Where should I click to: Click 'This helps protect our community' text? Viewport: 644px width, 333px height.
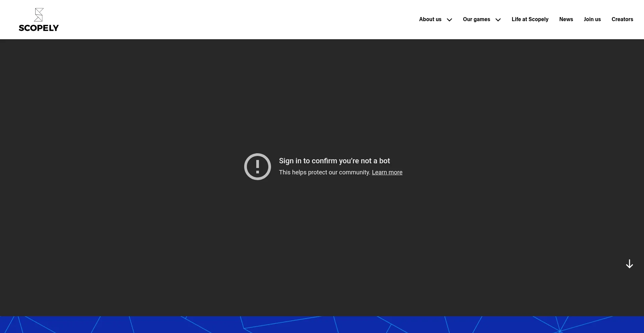click(x=324, y=172)
